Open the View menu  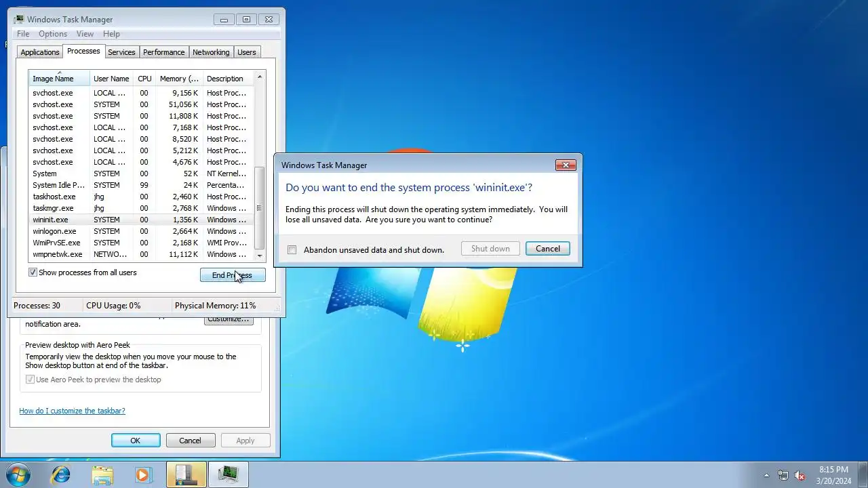click(x=85, y=34)
